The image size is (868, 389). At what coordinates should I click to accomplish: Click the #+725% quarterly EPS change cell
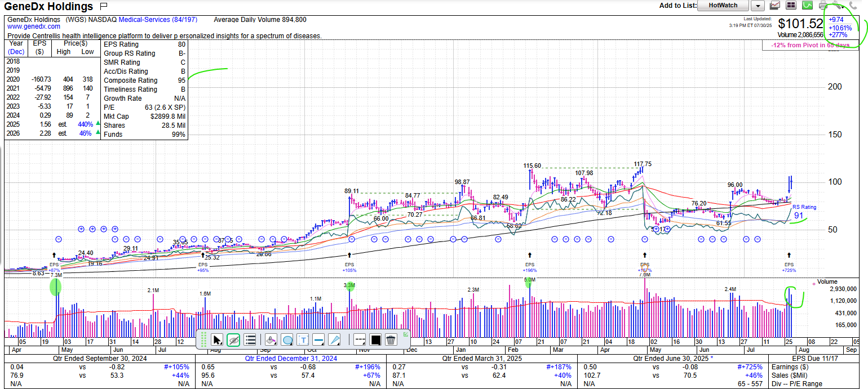coord(751,367)
